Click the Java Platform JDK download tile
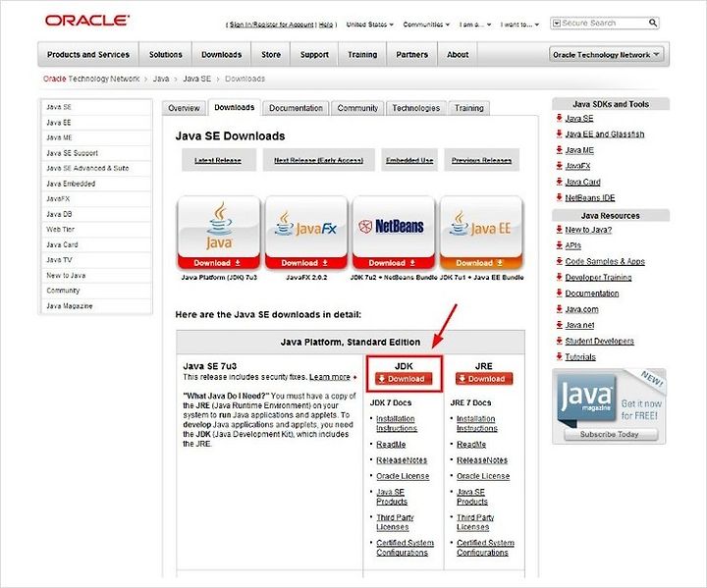707x588 pixels. coord(219,233)
